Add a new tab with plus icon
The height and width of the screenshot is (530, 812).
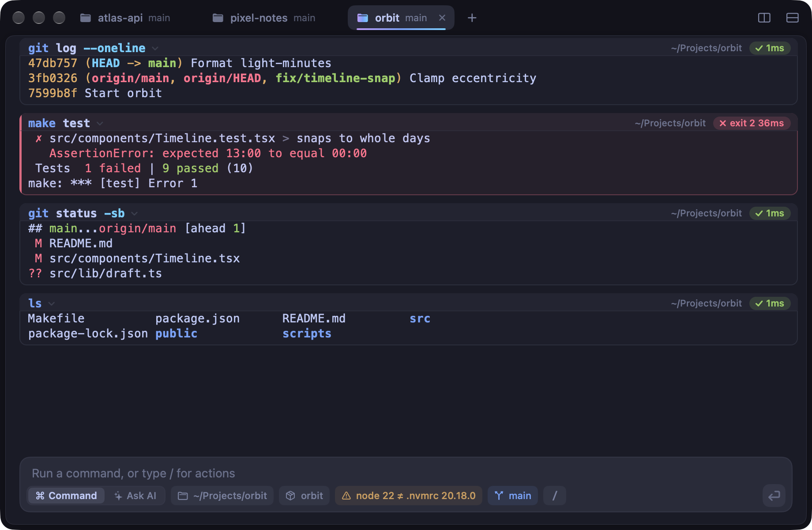point(472,18)
